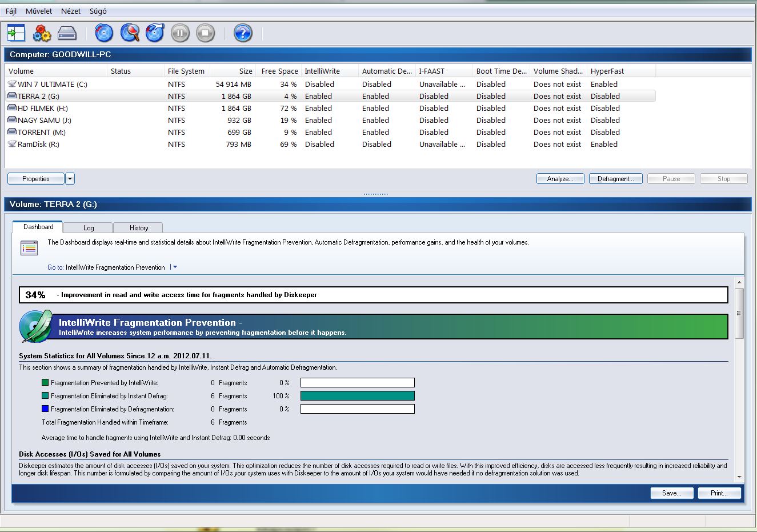Click the IntelliWrite feather disc logo

pyautogui.click(x=35, y=326)
